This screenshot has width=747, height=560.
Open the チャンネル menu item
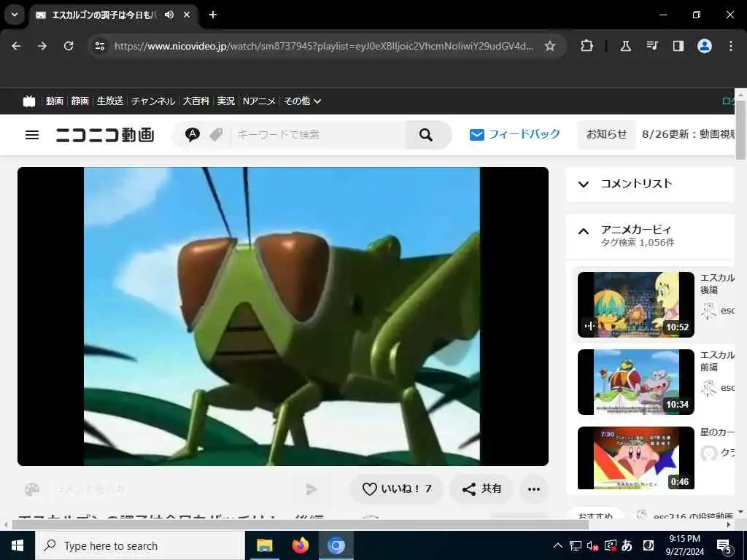tap(153, 101)
